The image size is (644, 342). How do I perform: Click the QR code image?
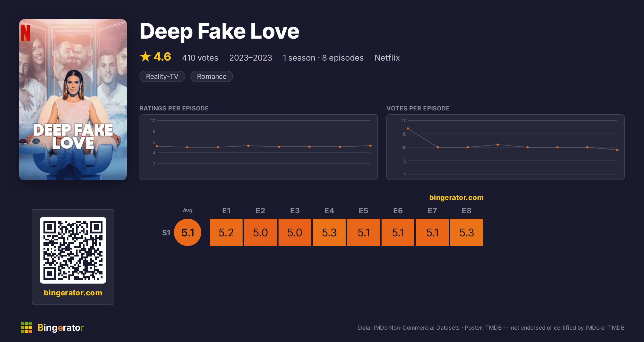click(x=73, y=250)
